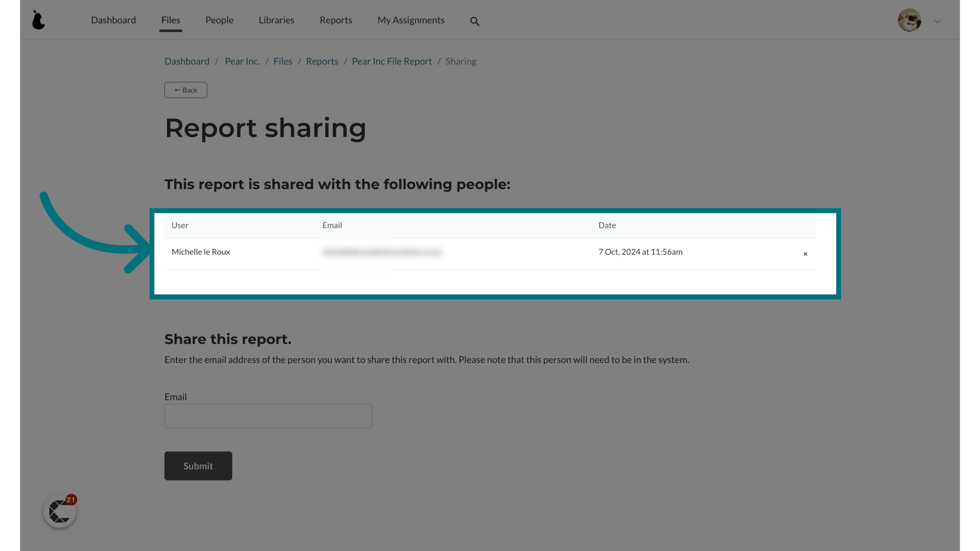Toggle the bottom-left Coda widget
This screenshot has width=980, height=551.
60,511
